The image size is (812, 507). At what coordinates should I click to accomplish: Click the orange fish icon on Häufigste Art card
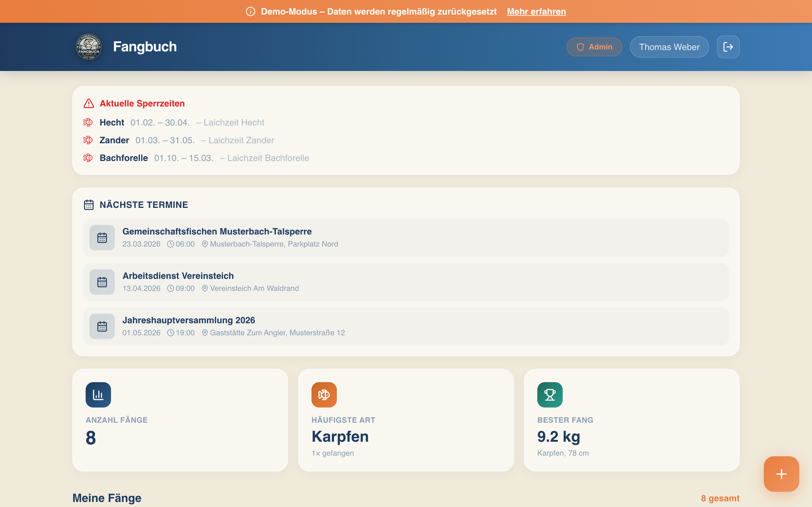324,395
